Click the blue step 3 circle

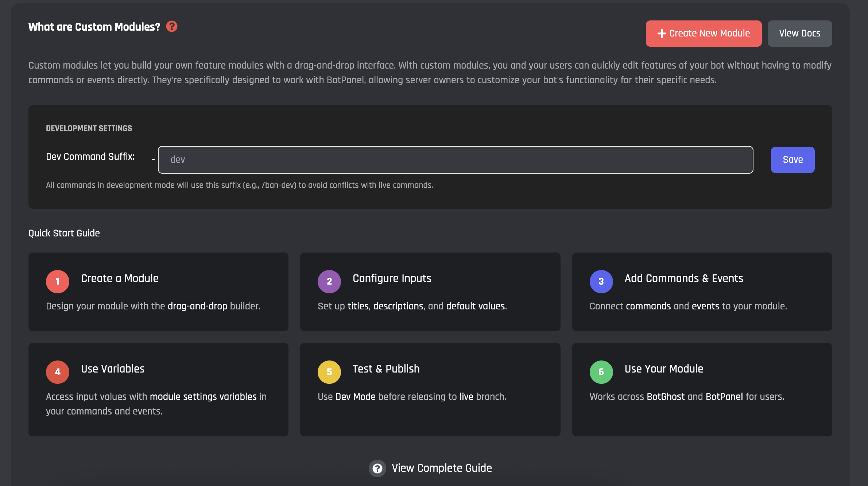pyautogui.click(x=601, y=281)
